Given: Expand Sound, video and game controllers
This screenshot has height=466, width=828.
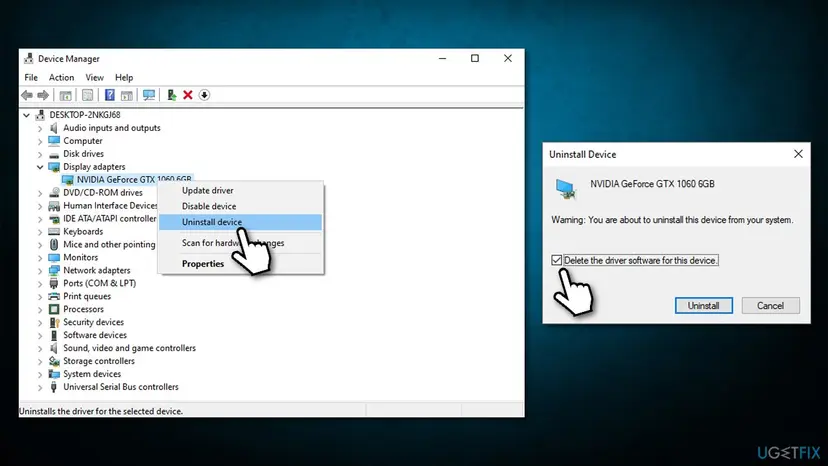Looking at the screenshot, I should (40, 348).
